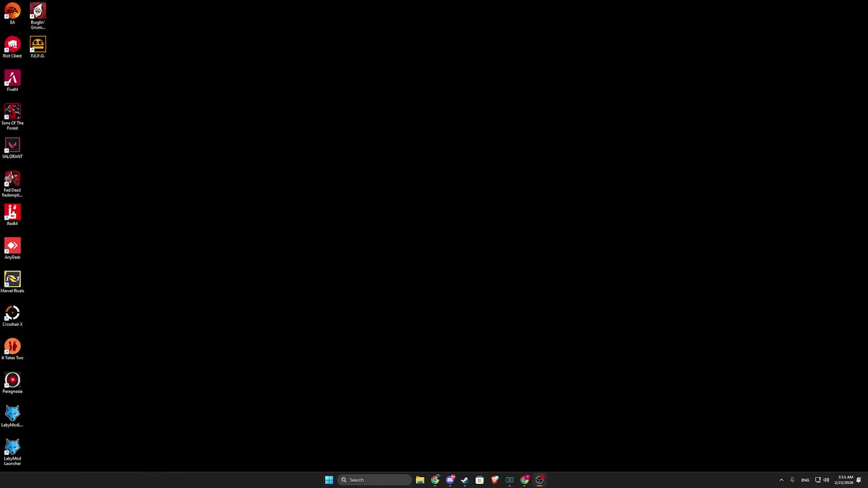This screenshot has width=868, height=488.
Task: Select the Riot Client desktop shortcut
Action: point(12,47)
